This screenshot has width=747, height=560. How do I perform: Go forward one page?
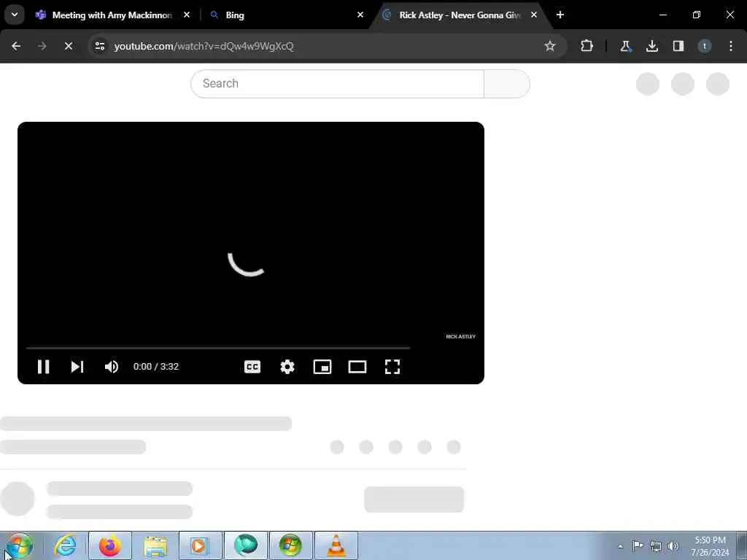tap(42, 46)
